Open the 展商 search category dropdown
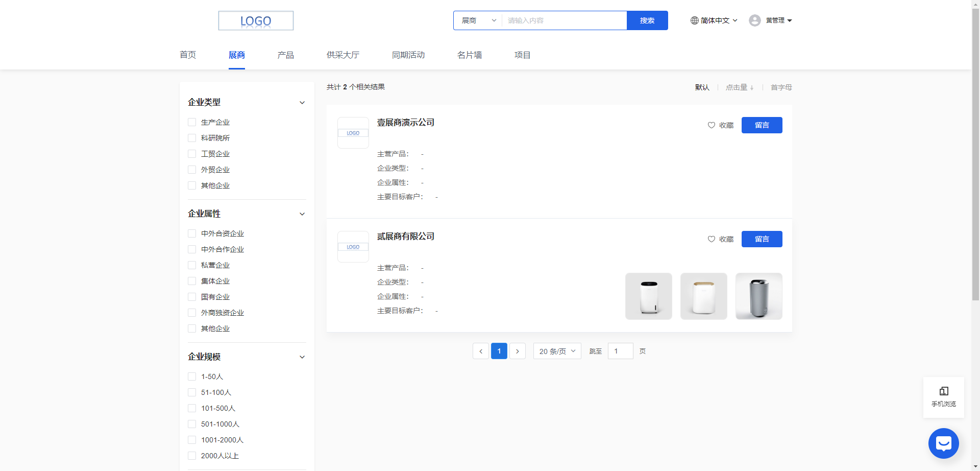Viewport: 980px width, 471px height. coord(478,20)
